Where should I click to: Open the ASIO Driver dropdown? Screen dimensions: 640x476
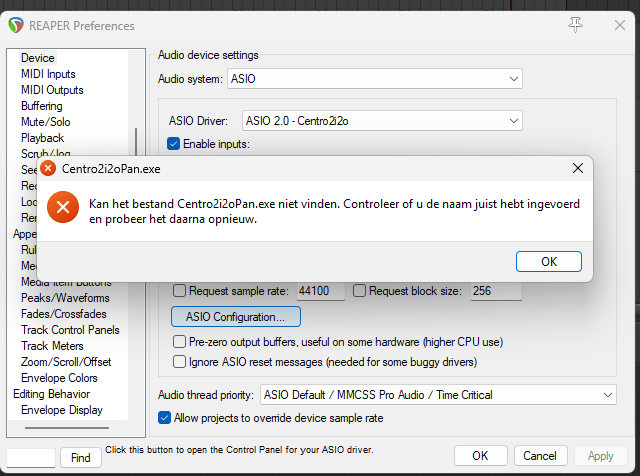point(382,121)
